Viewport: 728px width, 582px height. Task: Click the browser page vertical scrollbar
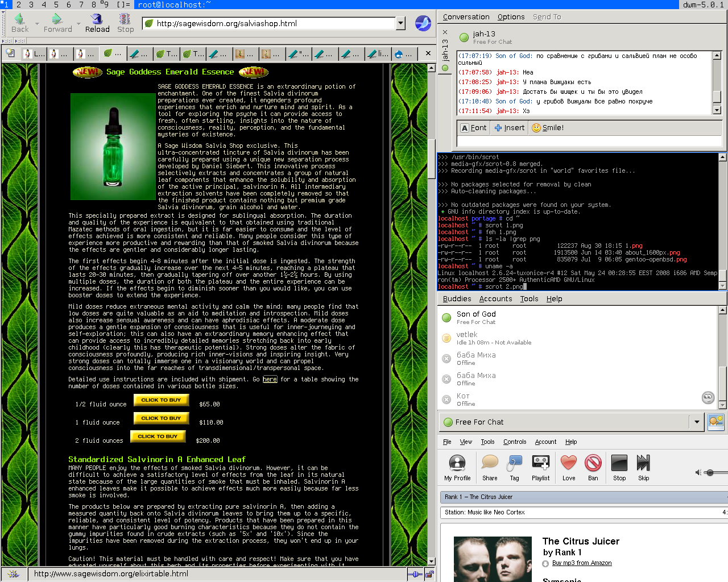432,314
